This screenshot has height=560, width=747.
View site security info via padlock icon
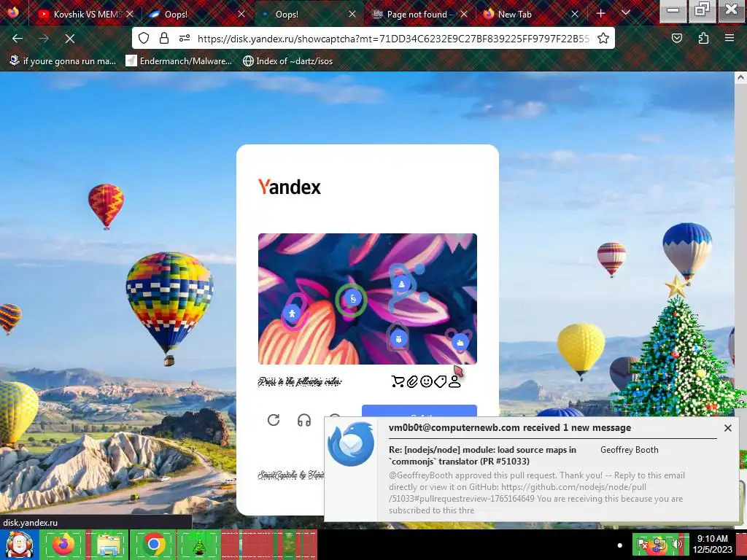164,39
